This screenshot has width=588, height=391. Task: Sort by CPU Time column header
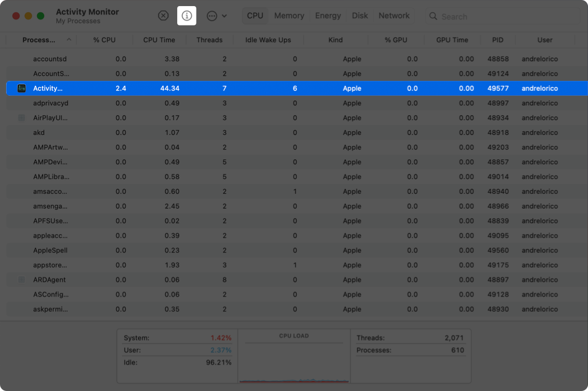159,40
